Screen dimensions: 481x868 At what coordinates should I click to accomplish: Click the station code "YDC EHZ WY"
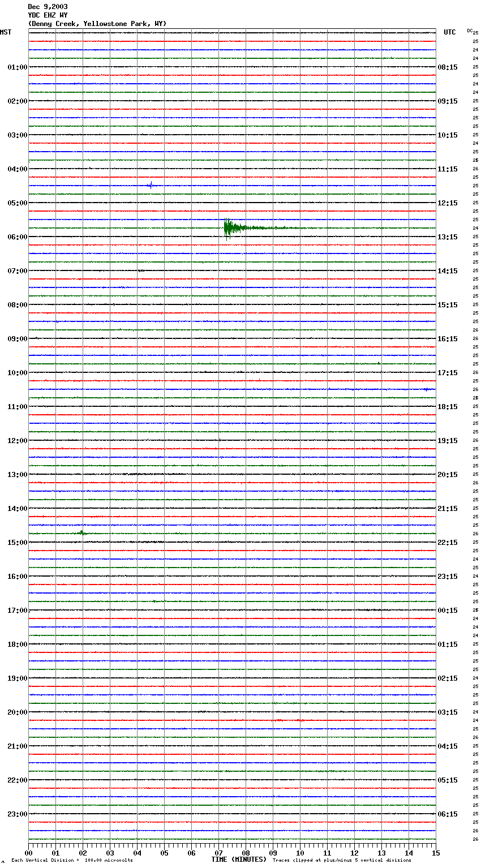[48, 15]
